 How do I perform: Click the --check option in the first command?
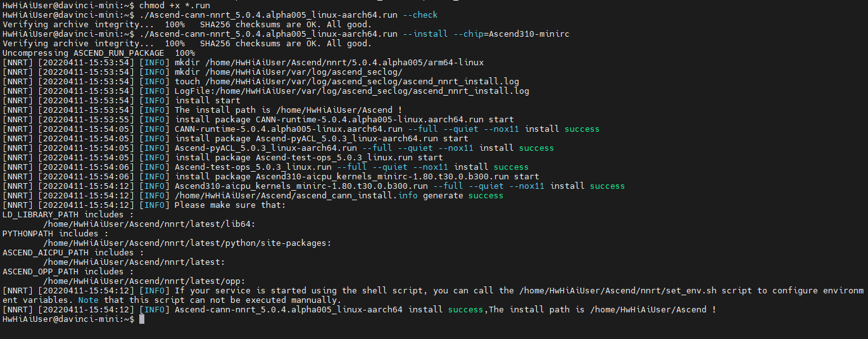[x=420, y=15]
